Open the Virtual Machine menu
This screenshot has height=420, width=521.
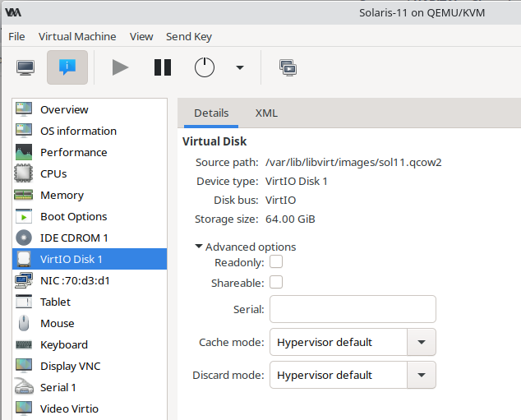[x=77, y=36]
